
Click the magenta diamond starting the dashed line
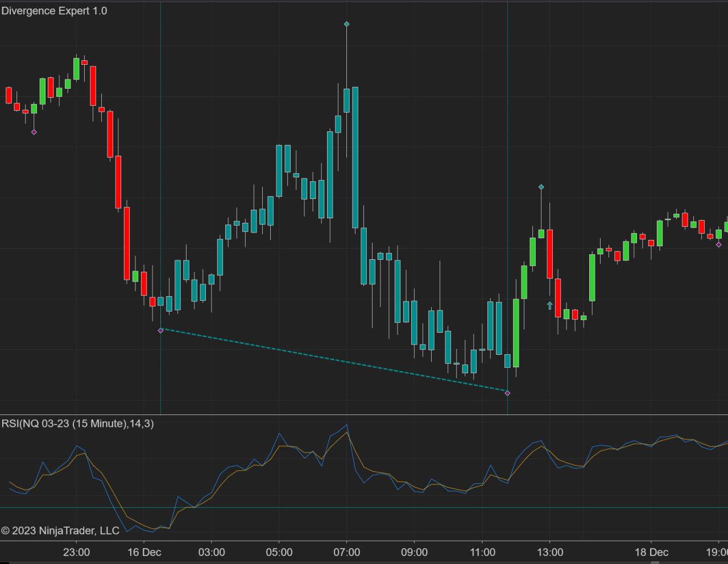(x=160, y=330)
